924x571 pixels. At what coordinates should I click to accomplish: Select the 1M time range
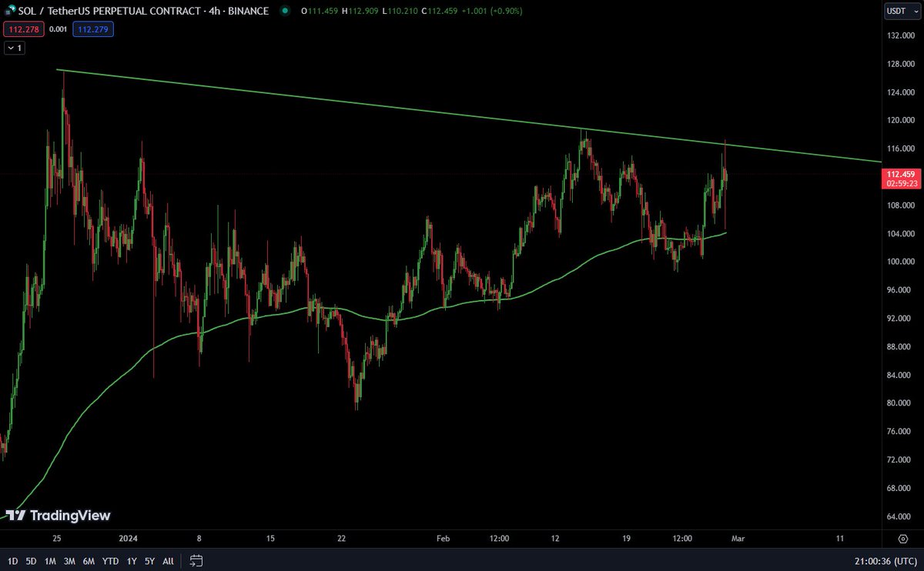click(x=50, y=561)
